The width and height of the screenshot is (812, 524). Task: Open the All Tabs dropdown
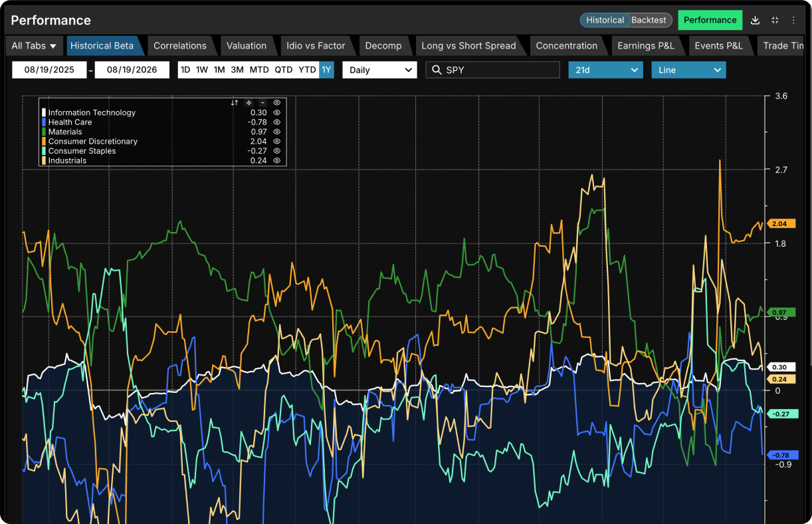tap(34, 46)
